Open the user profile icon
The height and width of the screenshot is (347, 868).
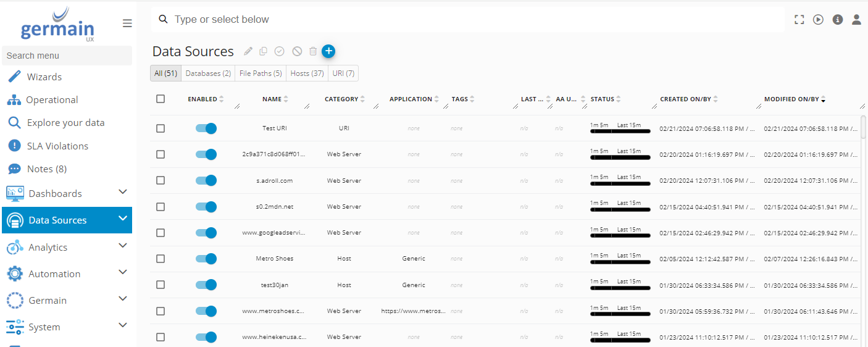pyautogui.click(x=856, y=20)
